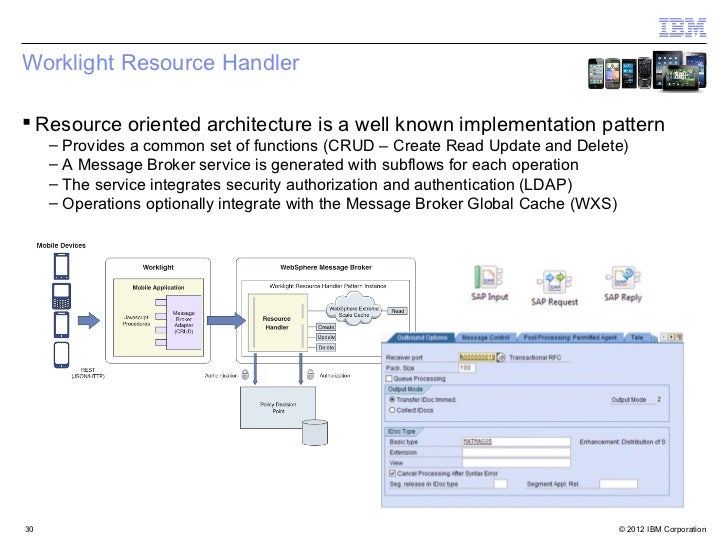The width and height of the screenshot is (728, 546).
Task: Click the database cylinder by Policy Decision Point
Action: click(315, 432)
